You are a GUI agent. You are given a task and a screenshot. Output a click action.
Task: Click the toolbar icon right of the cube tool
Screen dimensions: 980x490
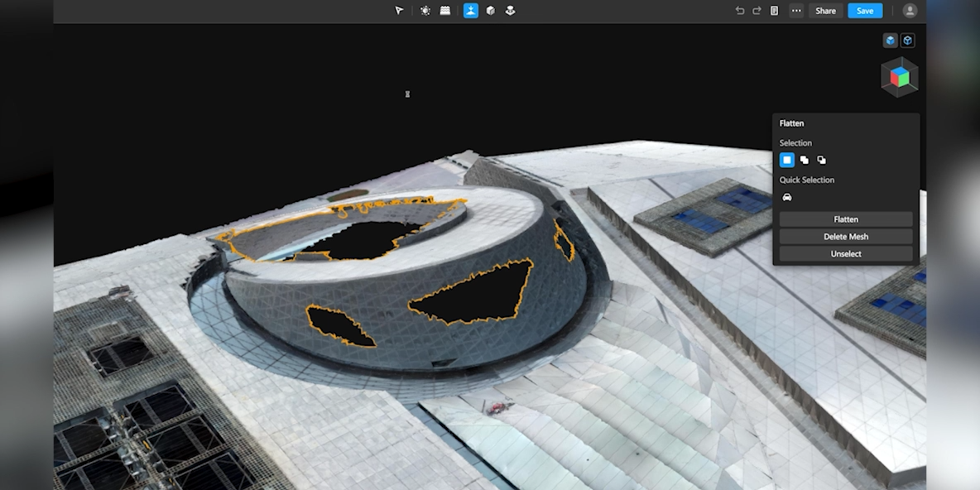pos(510,11)
